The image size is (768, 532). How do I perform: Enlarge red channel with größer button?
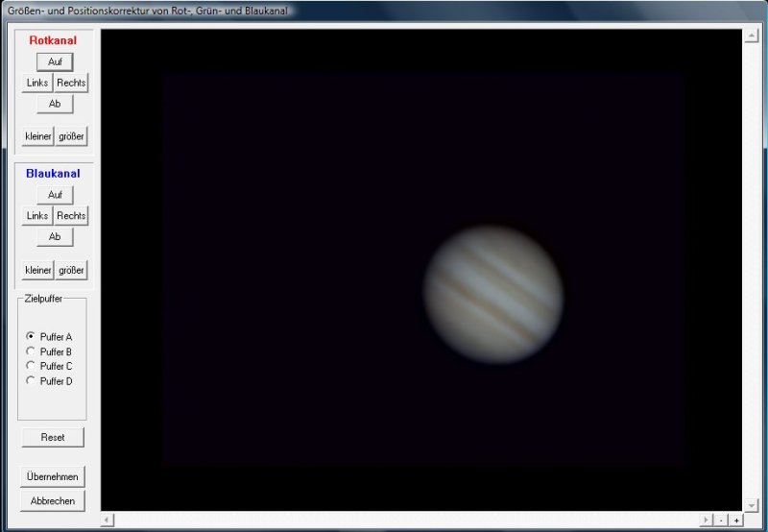[x=71, y=136]
